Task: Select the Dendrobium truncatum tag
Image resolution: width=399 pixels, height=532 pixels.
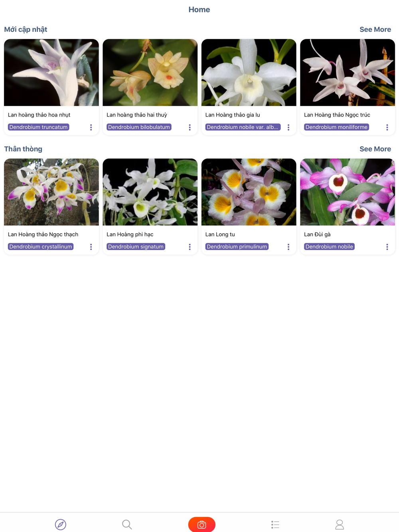Action: click(38, 127)
